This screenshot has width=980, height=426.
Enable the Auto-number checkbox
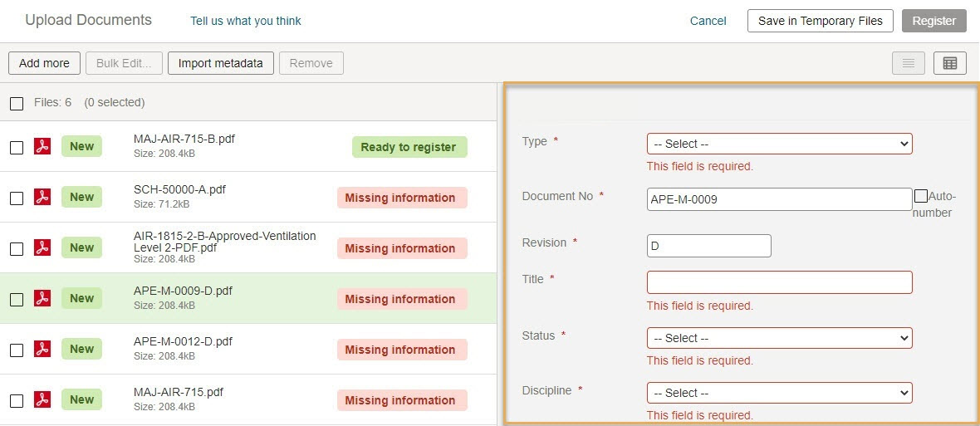(921, 196)
